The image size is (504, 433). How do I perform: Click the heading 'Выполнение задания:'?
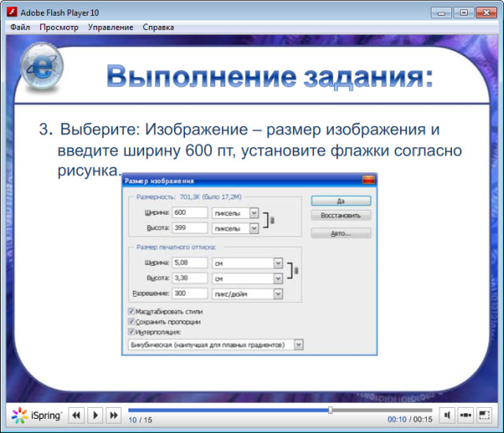270,76
